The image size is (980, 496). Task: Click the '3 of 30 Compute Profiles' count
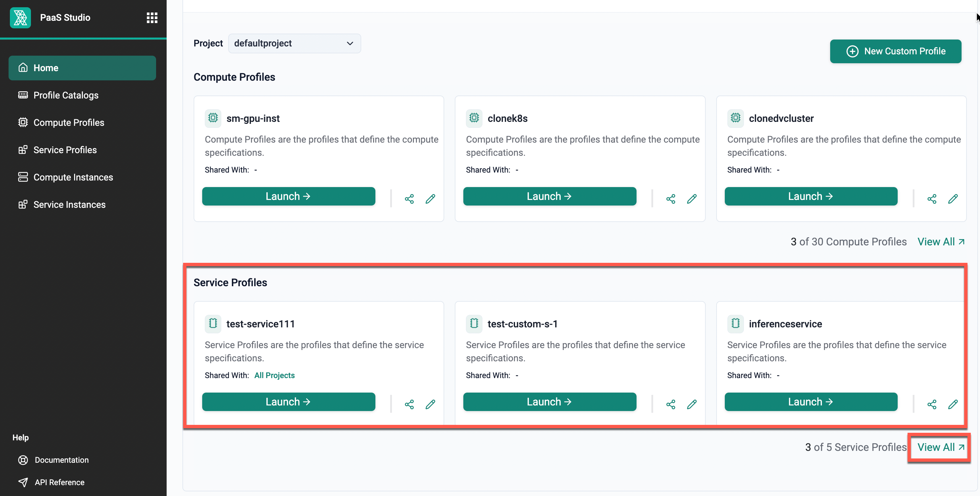coord(848,241)
